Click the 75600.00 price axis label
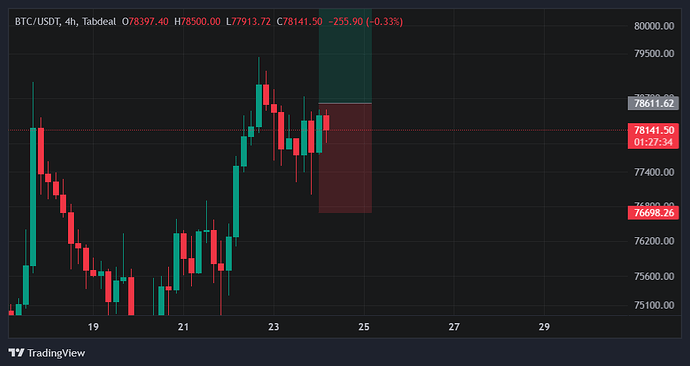Image resolution: width=690 pixels, height=366 pixels. [654, 276]
